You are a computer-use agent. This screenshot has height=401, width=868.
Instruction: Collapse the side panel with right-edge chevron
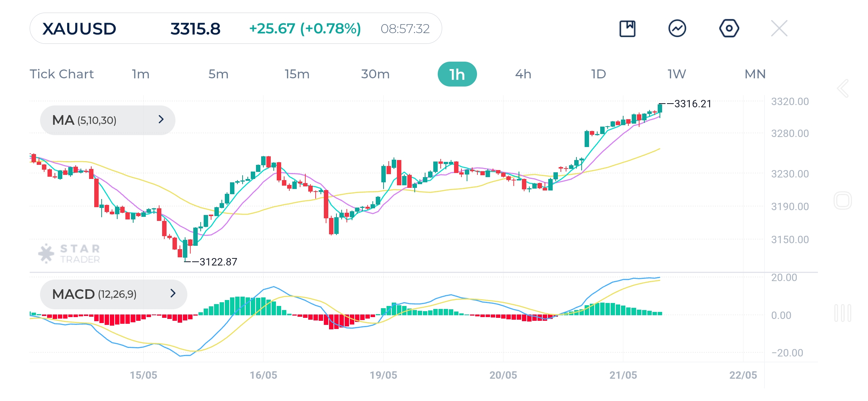(x=843, y=88)
